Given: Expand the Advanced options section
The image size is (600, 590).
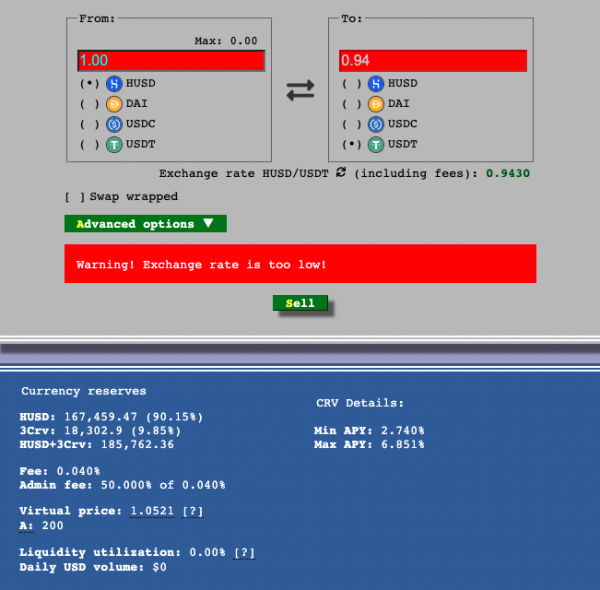Looking at the screenshot, I should pos(145,223).
